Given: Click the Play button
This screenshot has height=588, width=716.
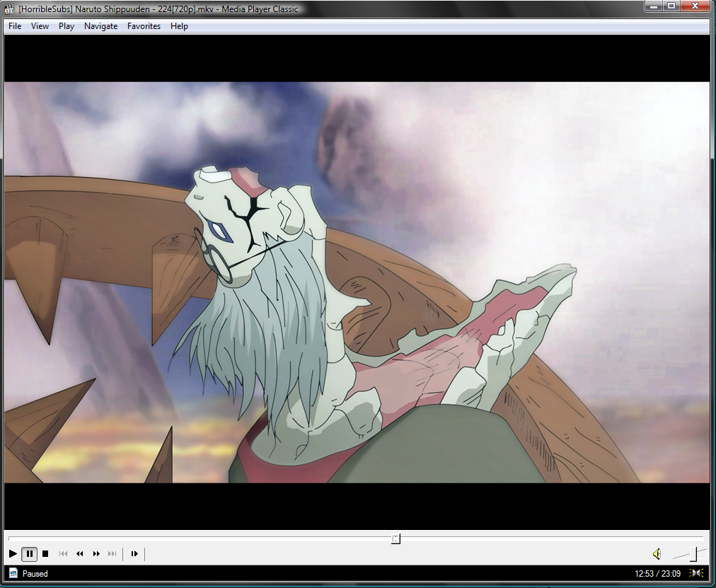Looking at the screenshot, I should (x=13, y=554).
